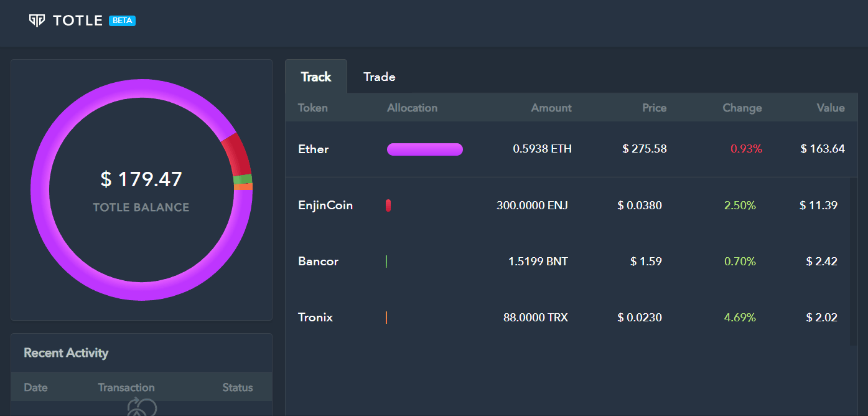Viewport: 868px width, 416px height.
Task: Click the Token column header
Action: [313, 108]
